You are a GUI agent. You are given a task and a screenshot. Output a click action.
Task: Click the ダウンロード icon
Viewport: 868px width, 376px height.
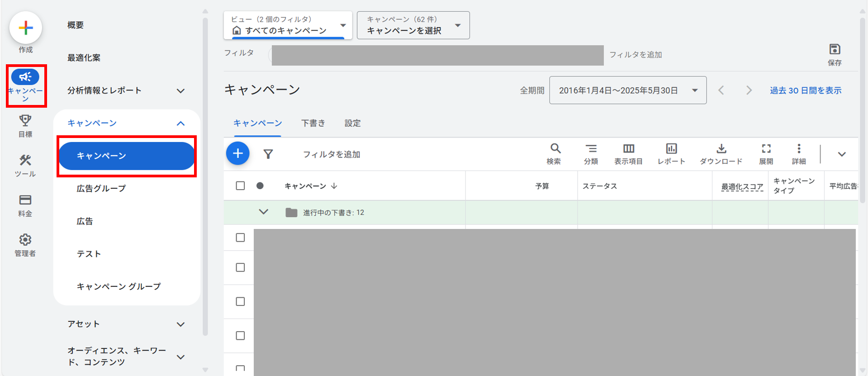click(721, 148)
